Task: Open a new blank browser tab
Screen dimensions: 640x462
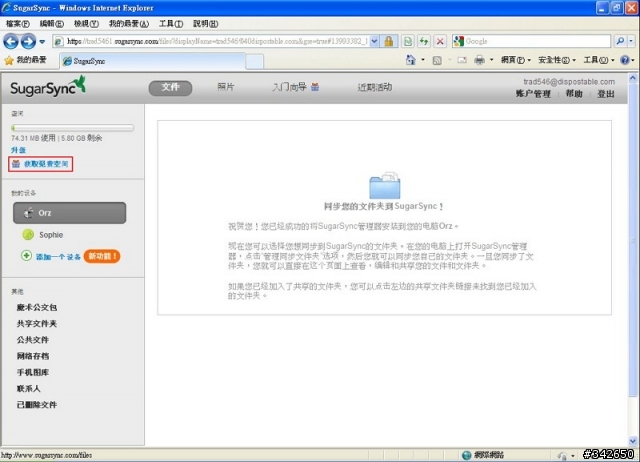Action: [255, 62]
